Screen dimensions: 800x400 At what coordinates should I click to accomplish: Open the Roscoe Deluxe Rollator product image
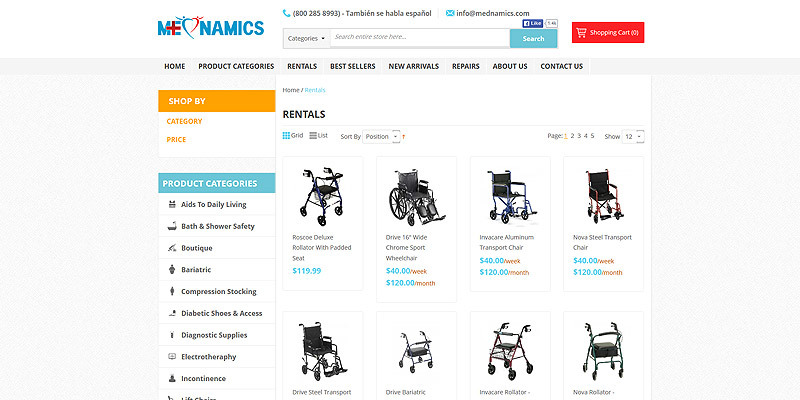click(x=322, y=196)
